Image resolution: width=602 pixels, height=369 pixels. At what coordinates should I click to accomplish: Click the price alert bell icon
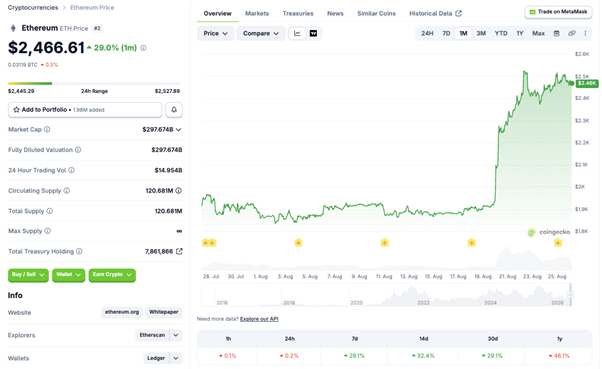pyautogui.click(x=174, y=110)
